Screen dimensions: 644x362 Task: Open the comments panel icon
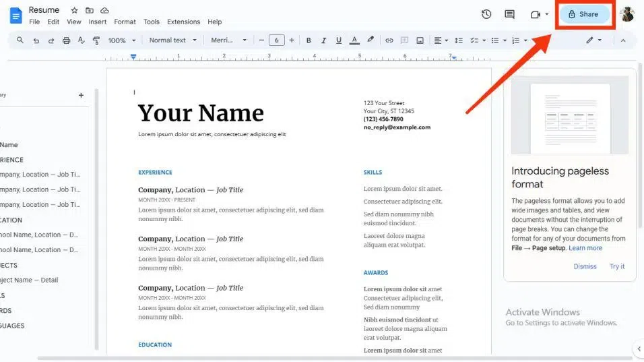coord(509,14)
